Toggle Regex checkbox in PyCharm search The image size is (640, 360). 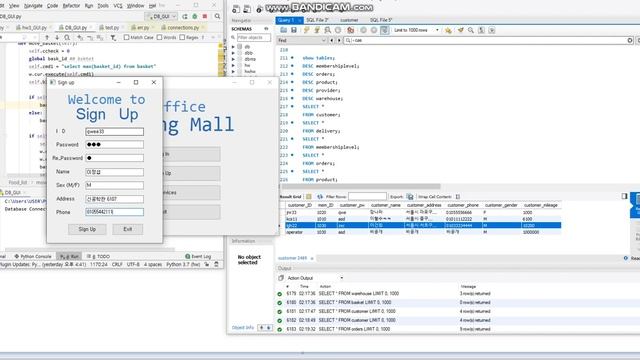click(x=182, y=38)
